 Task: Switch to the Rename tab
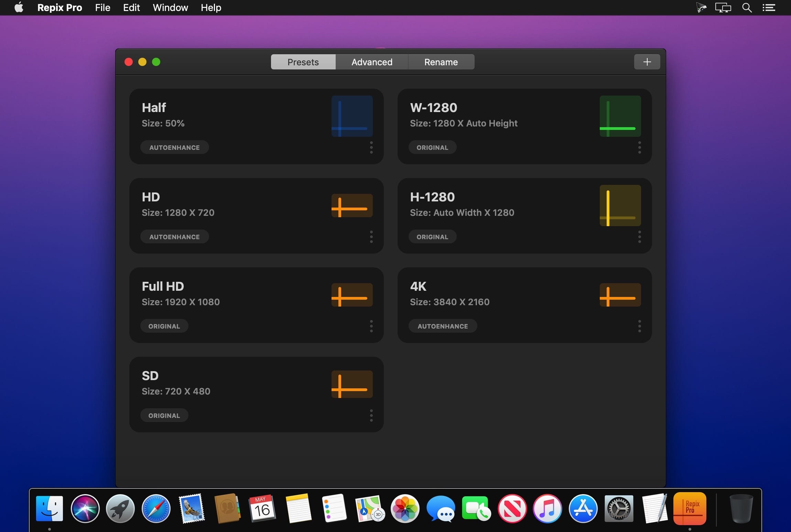(441, 61)
